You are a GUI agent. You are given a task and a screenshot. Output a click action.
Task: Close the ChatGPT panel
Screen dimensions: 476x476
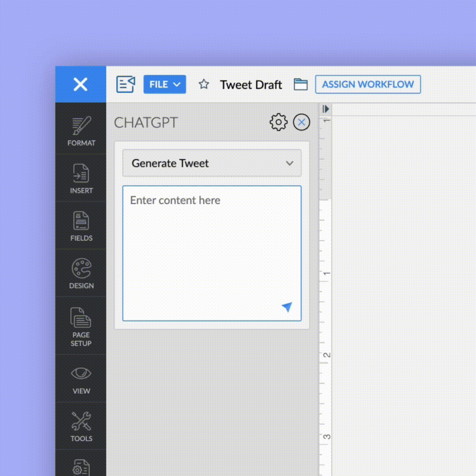[301, 123]
